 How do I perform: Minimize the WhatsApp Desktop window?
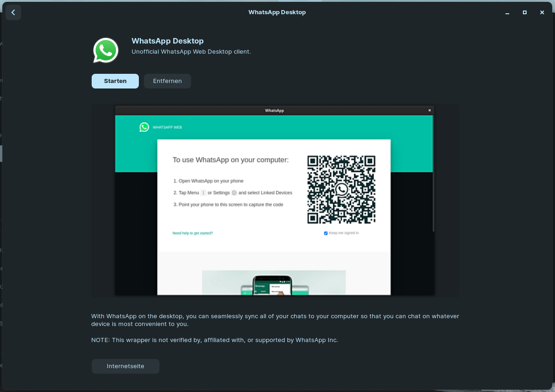(507, 12)
